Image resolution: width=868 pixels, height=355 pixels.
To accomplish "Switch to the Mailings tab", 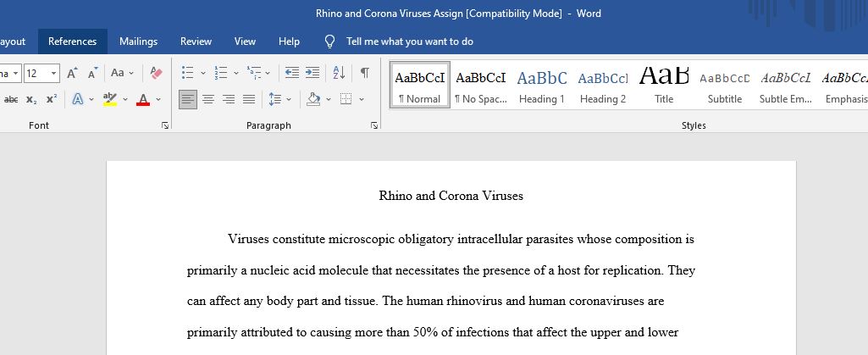I will click(x=138, y=42).
